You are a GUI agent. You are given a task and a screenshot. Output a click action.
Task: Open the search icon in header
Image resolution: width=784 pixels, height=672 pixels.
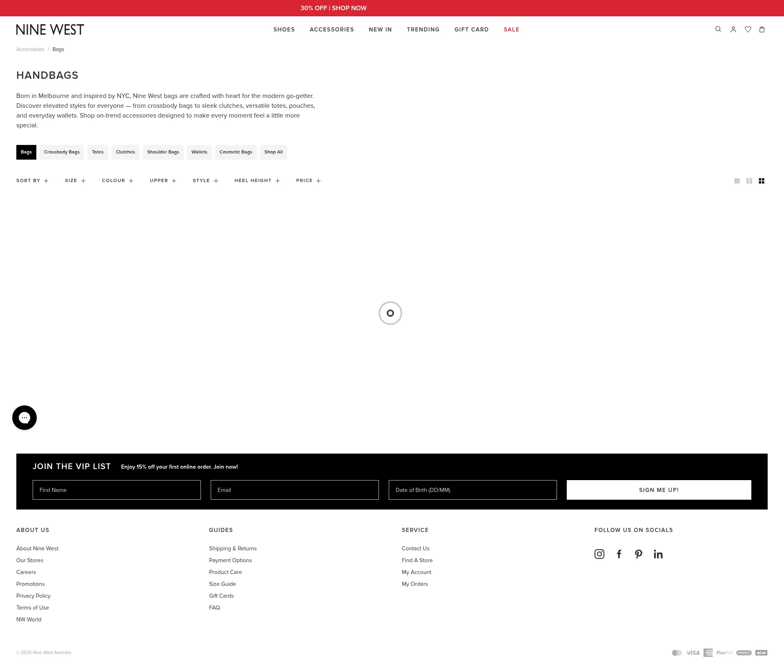coord(718,29)
